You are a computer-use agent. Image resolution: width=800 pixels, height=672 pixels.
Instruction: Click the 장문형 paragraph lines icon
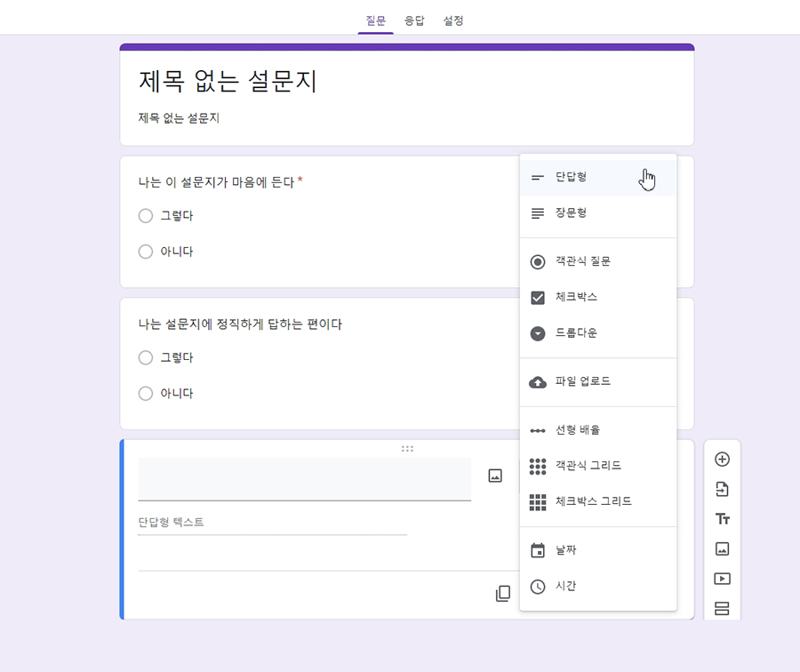click(537, 213)
